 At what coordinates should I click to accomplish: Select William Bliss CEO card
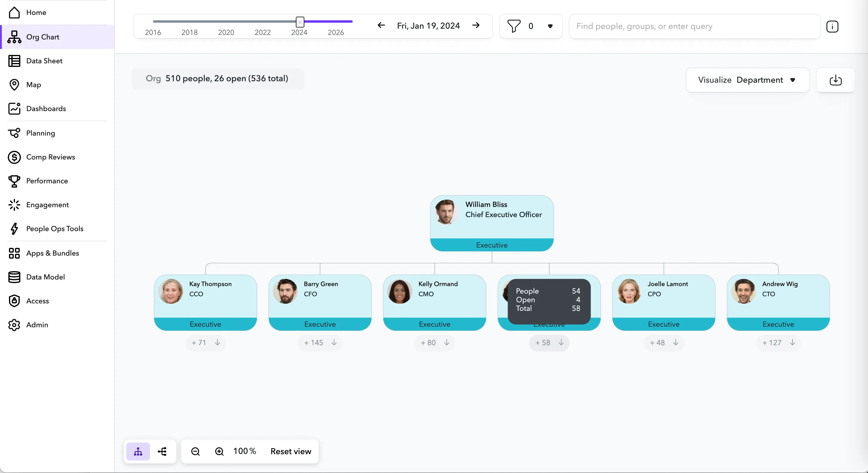coord(492,223)
